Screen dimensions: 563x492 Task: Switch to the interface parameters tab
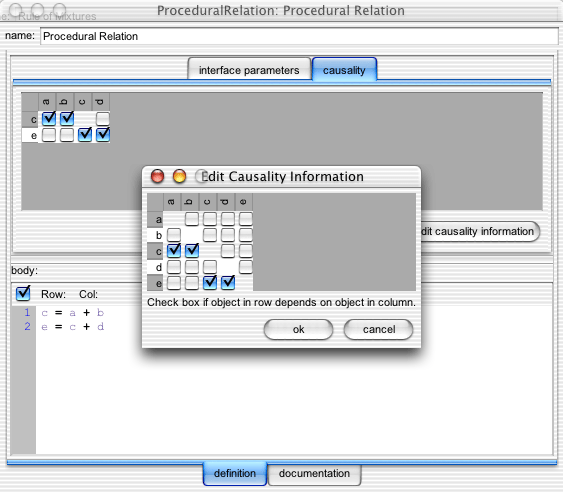(x=249, y=70)
